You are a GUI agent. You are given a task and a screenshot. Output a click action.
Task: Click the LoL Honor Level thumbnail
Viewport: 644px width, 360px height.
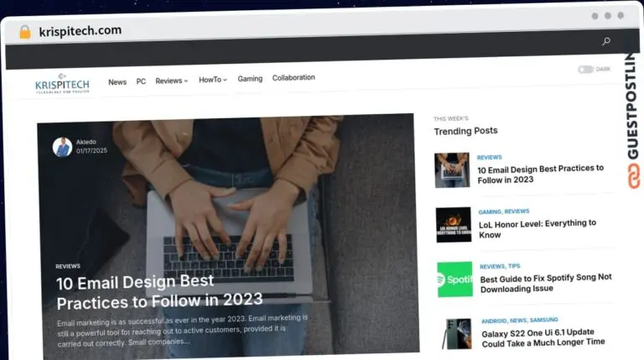tap(453, 225)
